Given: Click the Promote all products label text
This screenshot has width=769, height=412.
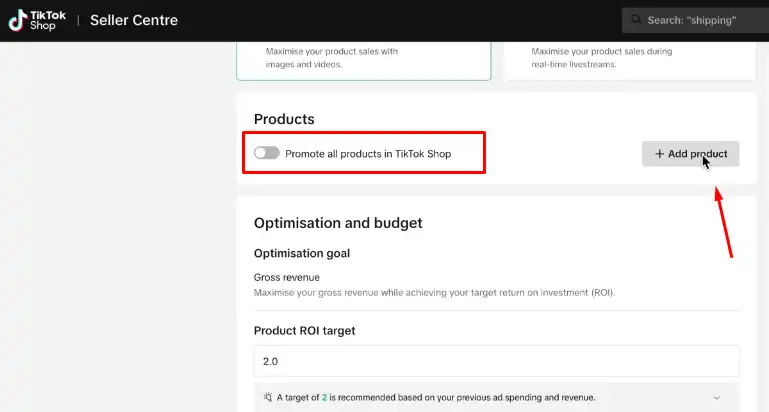Looking at the screenshot, I should point(368,154).
